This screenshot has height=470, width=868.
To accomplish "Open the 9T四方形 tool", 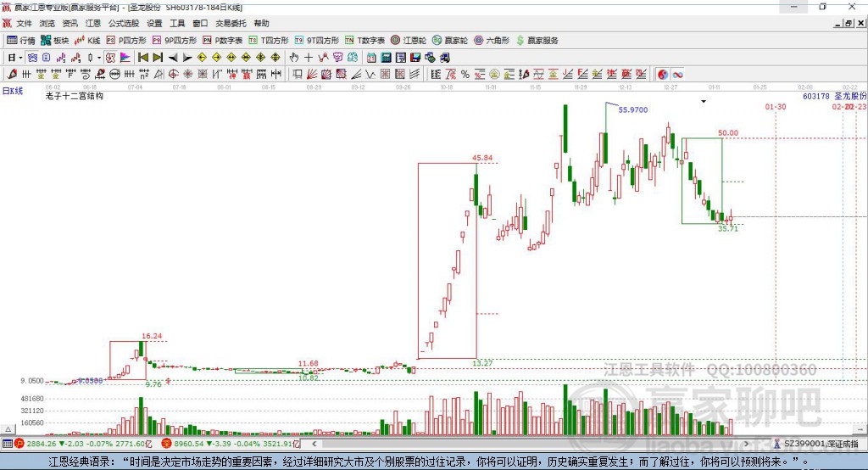I will [x=317, y=41].
